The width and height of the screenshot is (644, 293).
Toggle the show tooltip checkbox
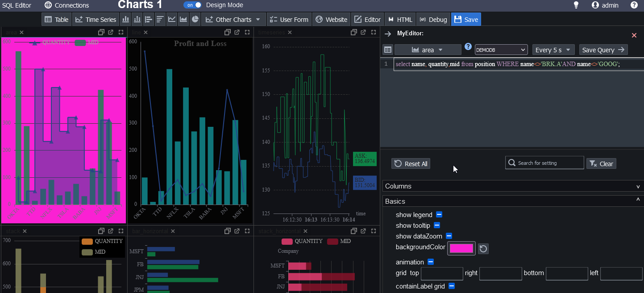(437, 226)
